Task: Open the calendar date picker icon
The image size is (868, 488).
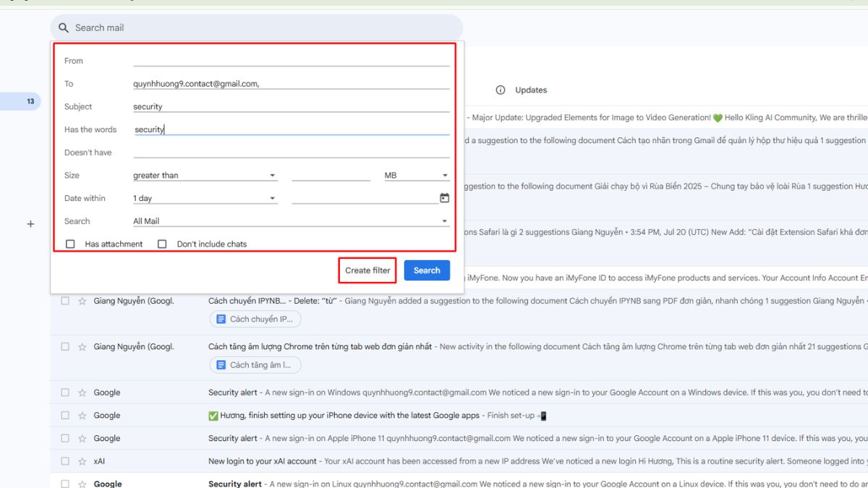Action: (x=444, y=198)
